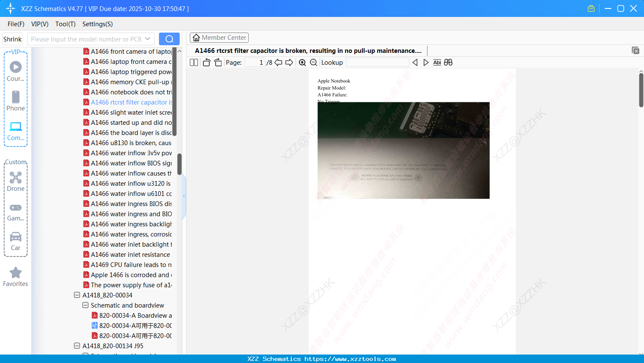Select the Drone category icon
This screenshot has height=363, width=644.
coord(16,181)
